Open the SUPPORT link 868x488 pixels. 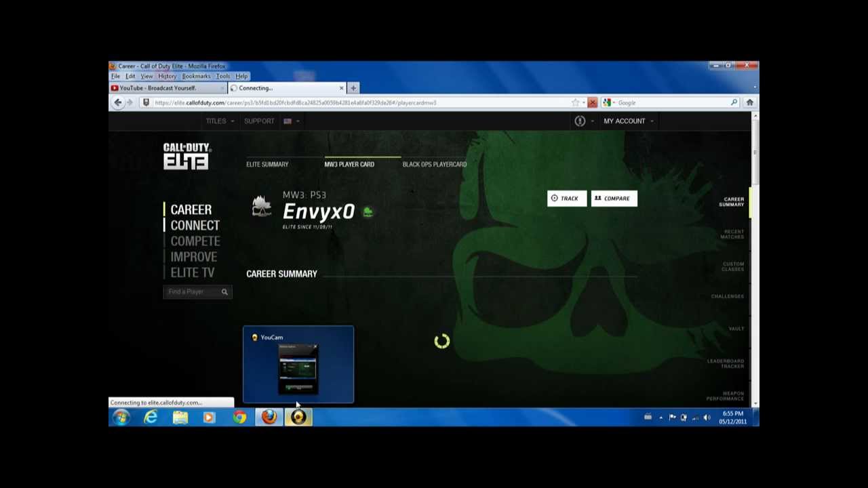(x=259, y=121)
